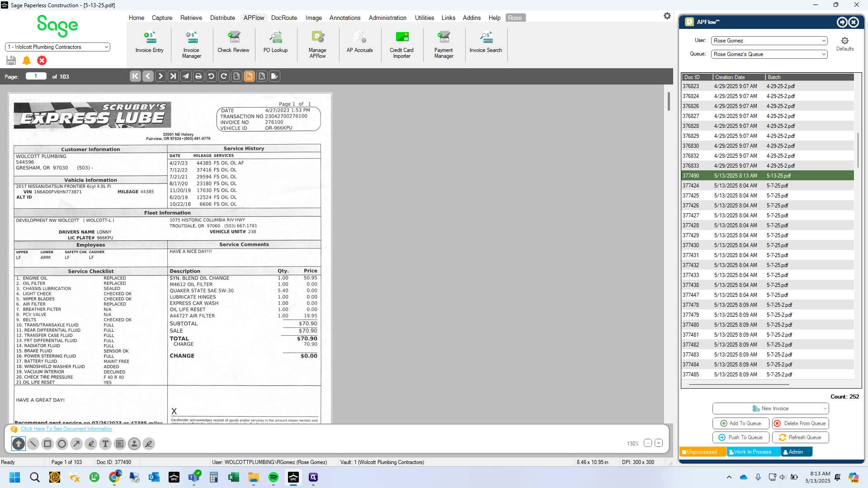Open the Retrieve menu
Screen dimensions: 868x488
[191, 18]
